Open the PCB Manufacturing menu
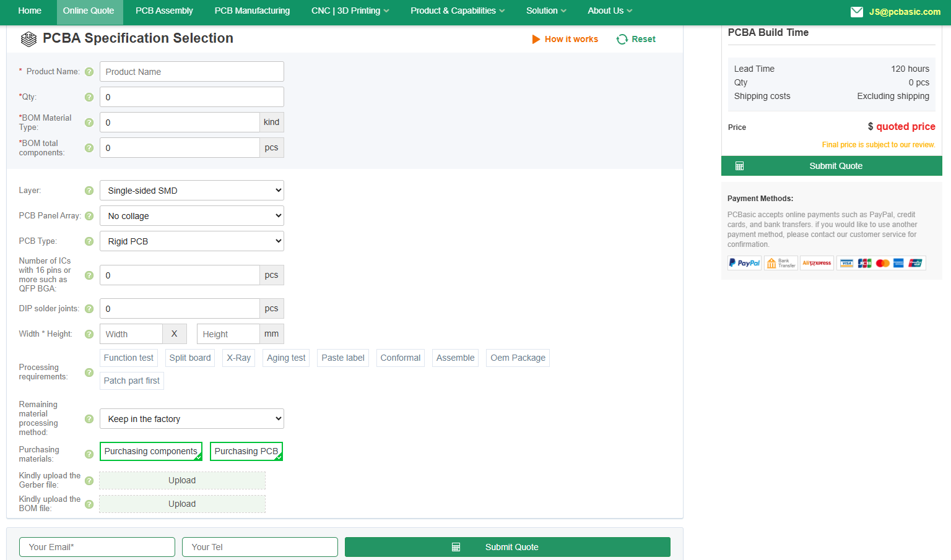Viewport: 951px width, 560px height. tap(252, 11)
